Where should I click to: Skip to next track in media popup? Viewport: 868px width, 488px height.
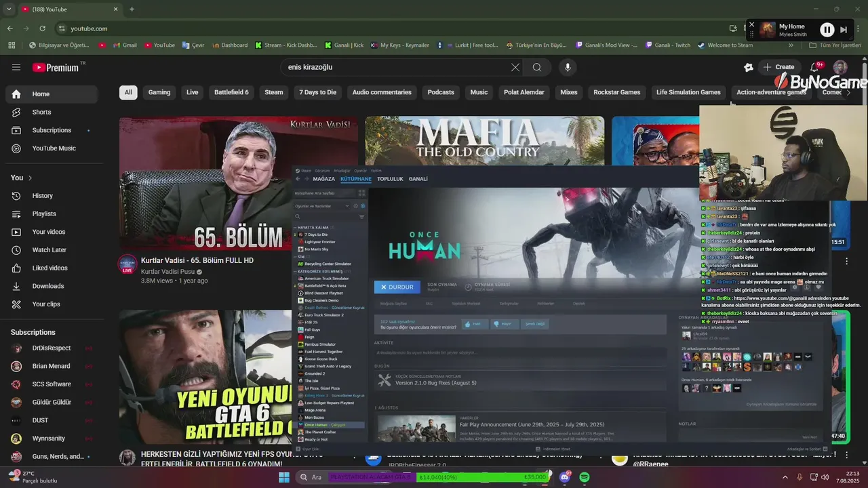click(x=844, y=30)
